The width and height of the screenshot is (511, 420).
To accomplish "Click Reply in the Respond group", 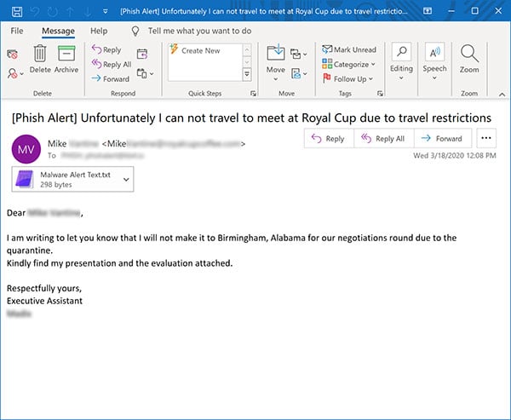I will [x=106, y=49].
